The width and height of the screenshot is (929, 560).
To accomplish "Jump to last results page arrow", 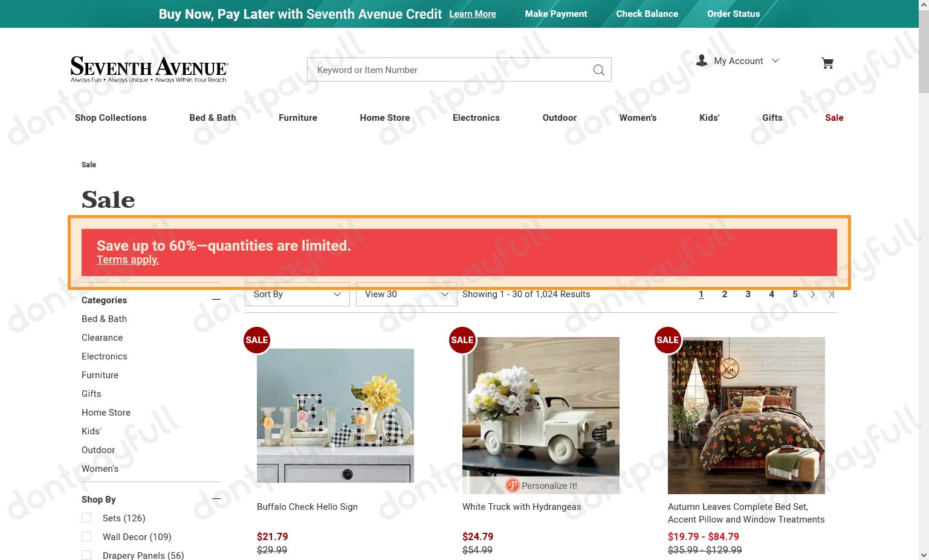I will [x=831, y=294].
